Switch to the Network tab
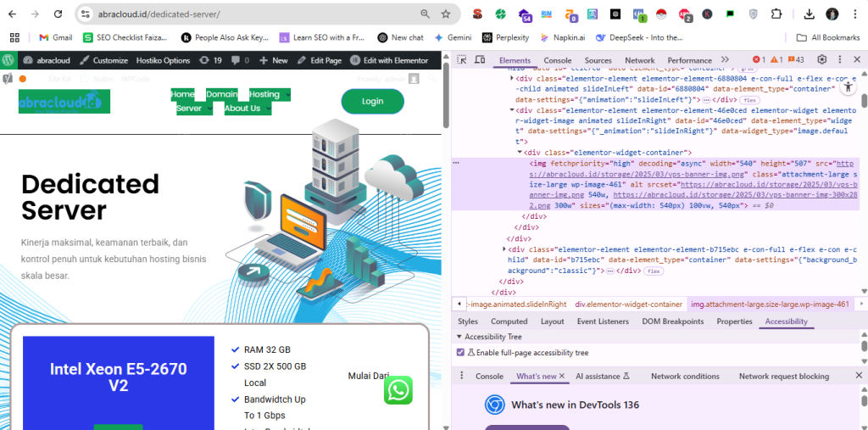 639,60
